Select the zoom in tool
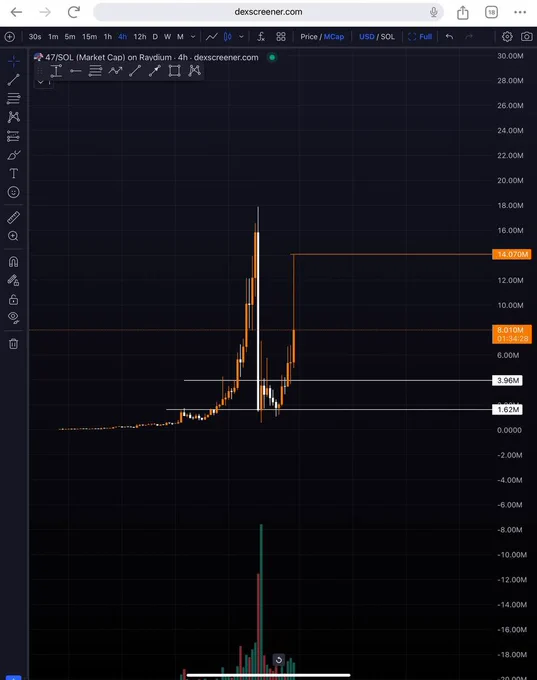Viewport: 537px width, 680px height. tap(13, 236)
